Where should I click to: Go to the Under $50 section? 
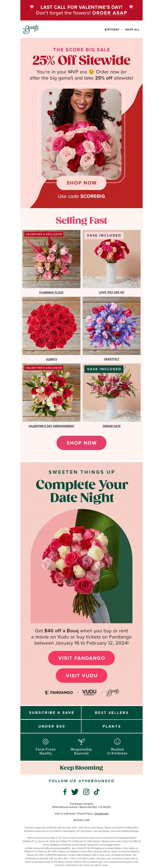tap(51, 726)
